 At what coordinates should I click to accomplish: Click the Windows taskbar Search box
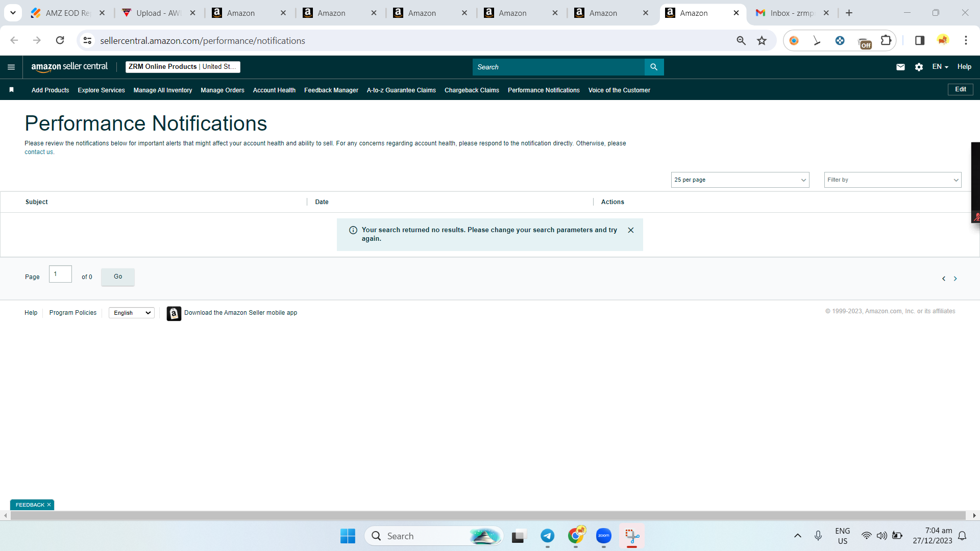434,536
